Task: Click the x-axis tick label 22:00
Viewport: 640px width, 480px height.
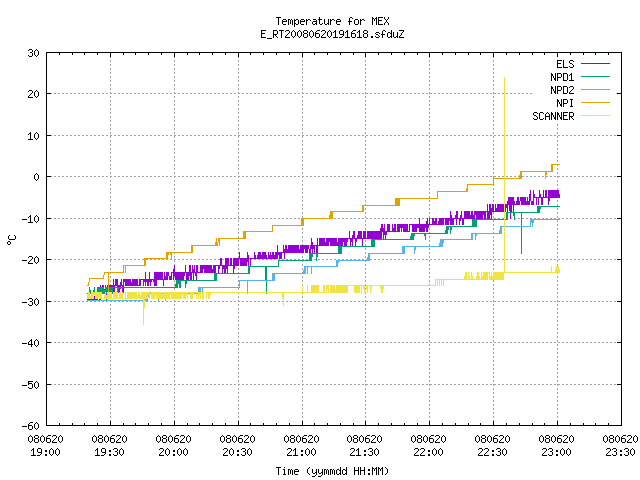Action: pos(428,452)
